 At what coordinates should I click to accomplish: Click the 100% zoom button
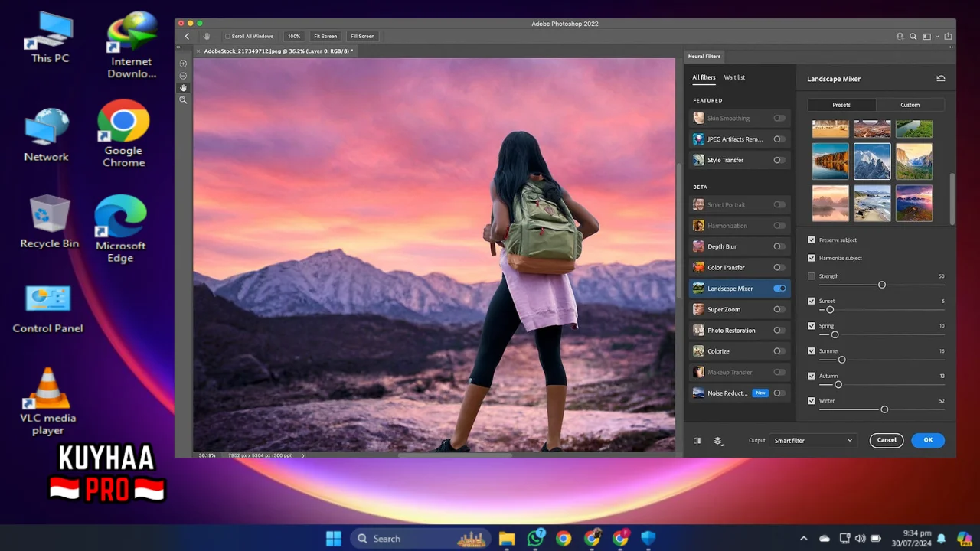point(294,36)
